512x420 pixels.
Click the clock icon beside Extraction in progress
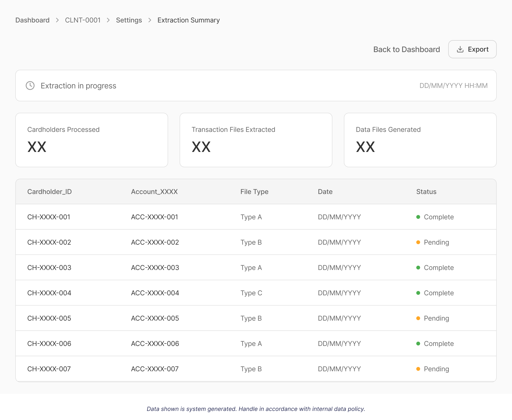[x=30, y=86]
